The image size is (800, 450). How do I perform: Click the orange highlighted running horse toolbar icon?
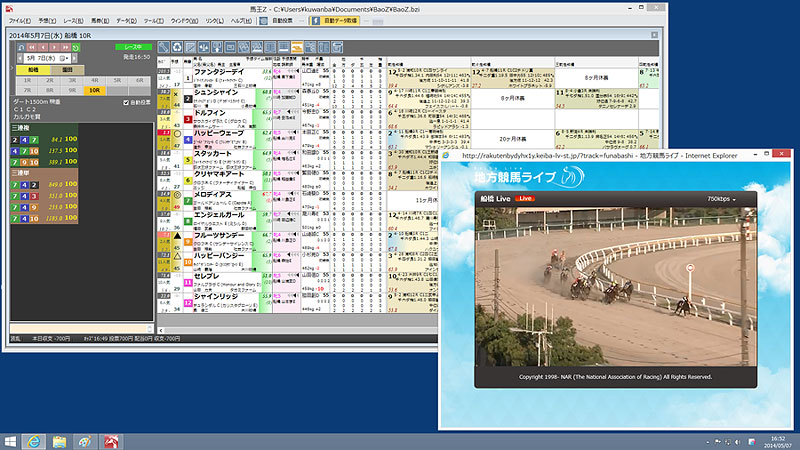297,47
